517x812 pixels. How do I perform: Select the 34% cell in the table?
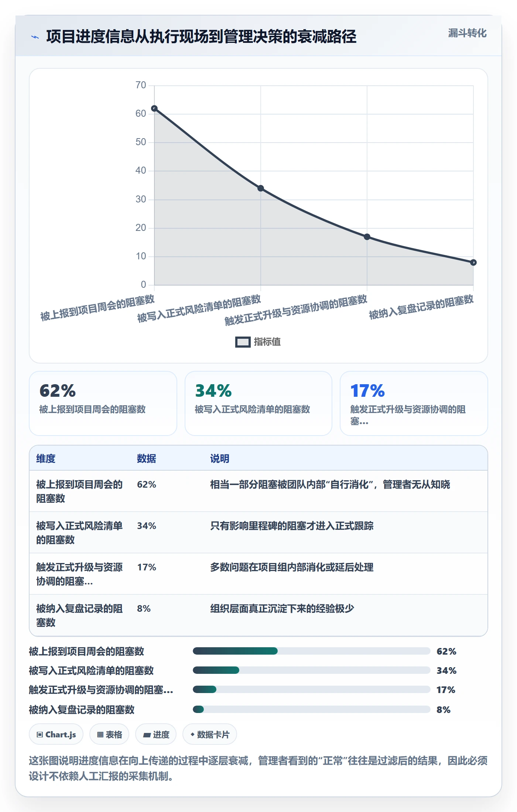(x=147, y=526)
